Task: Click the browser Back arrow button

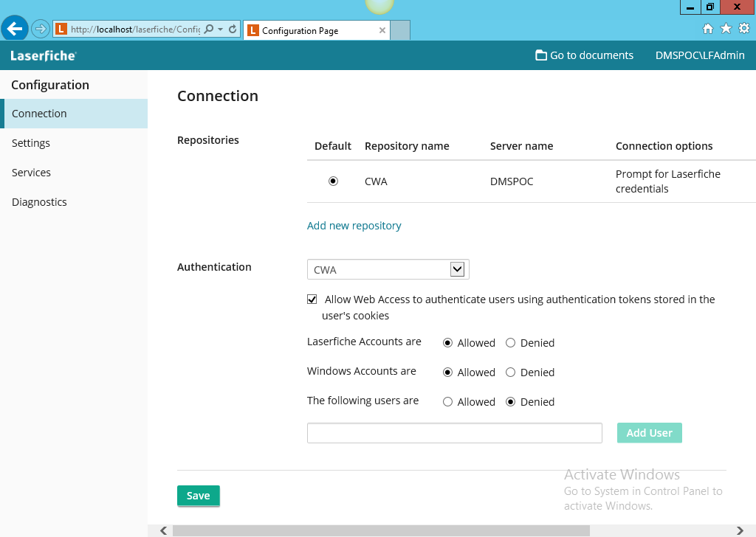Action: click(x=15, y=29)
